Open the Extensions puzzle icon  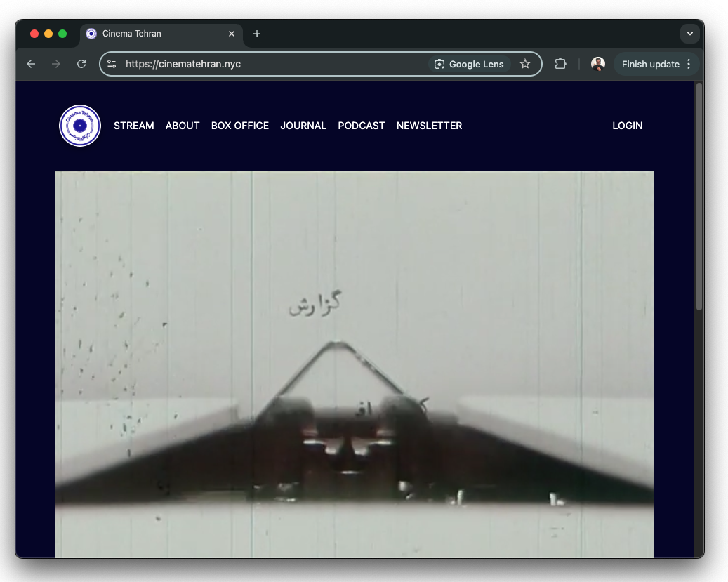tap(560, 64)
